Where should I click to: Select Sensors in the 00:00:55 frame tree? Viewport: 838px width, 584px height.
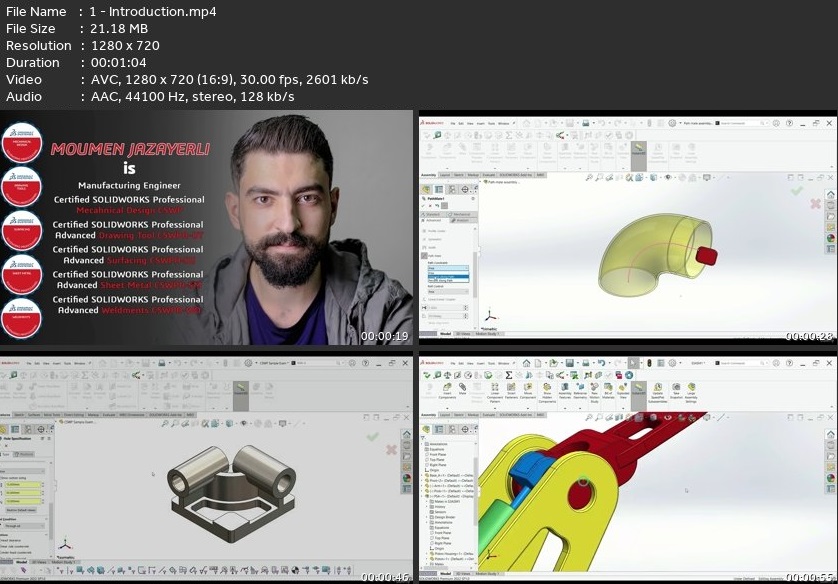pos(439,512)
